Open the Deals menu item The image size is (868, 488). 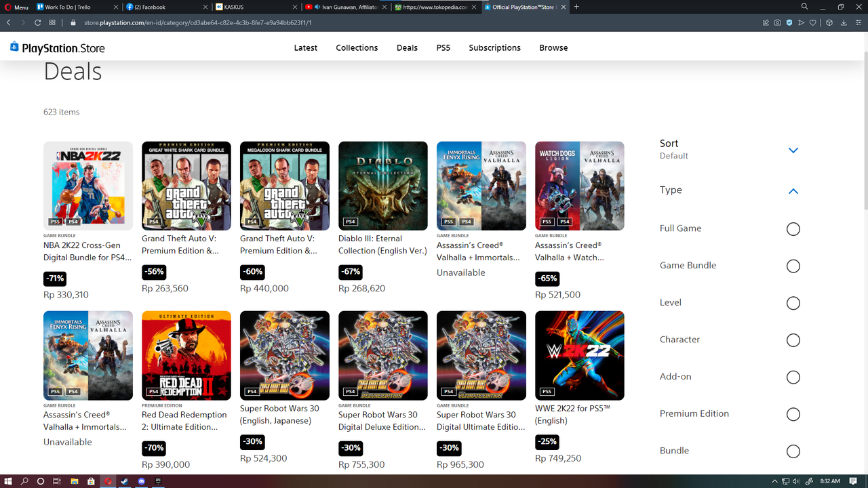[407, 48]
